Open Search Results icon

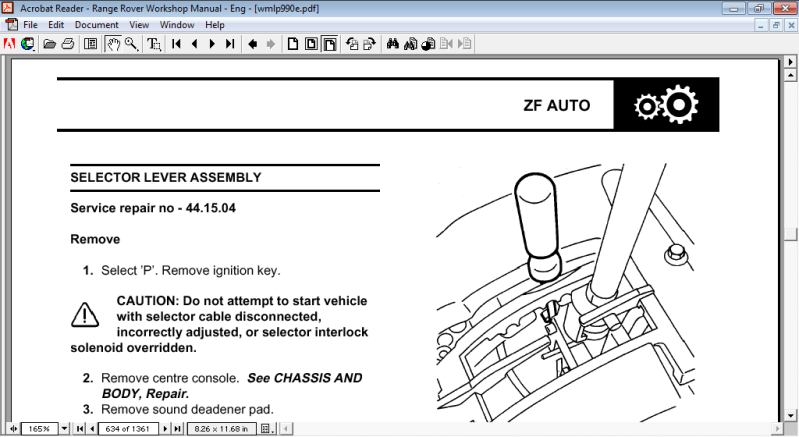(x=428, y=44)
